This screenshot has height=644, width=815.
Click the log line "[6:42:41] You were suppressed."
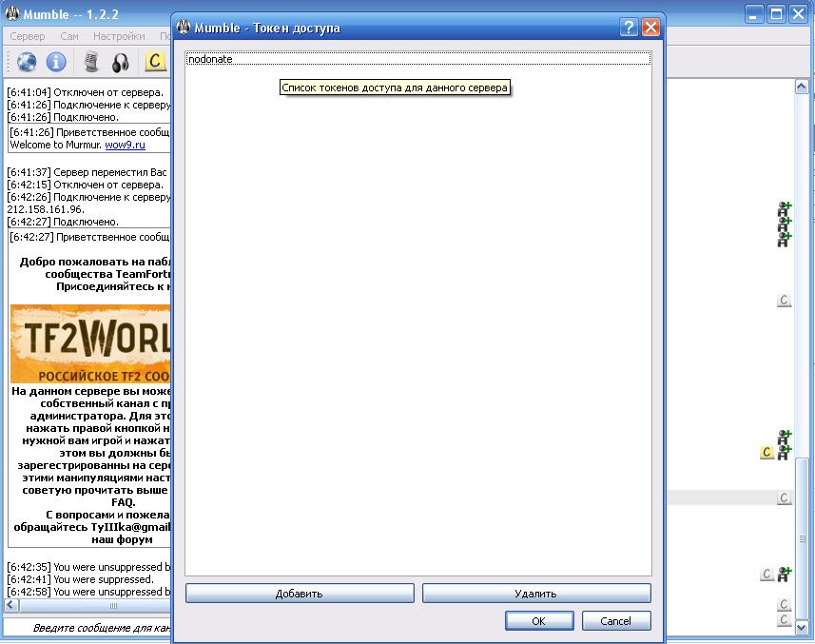tap(81, 579)
